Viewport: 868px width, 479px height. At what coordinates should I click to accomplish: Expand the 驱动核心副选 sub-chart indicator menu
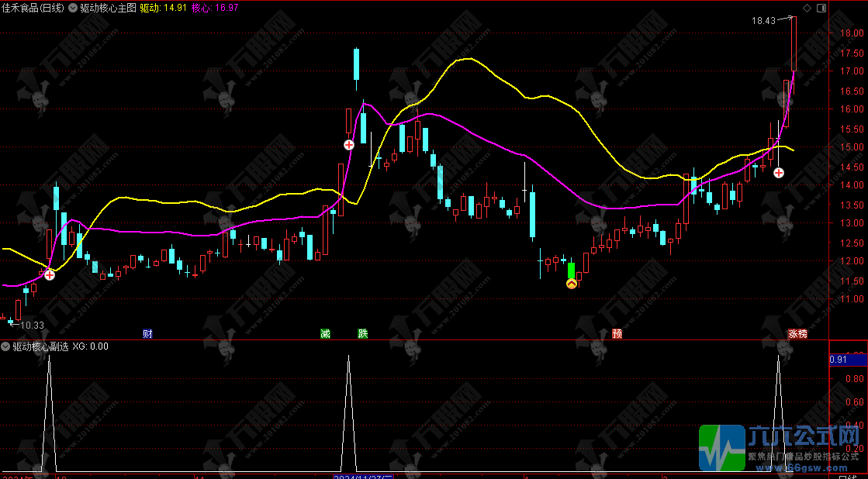pyautogui.click(x=5, y=346)
